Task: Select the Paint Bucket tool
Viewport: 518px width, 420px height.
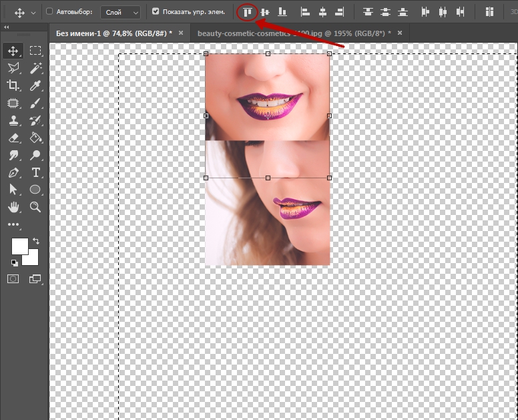Action: coord(35,138)
